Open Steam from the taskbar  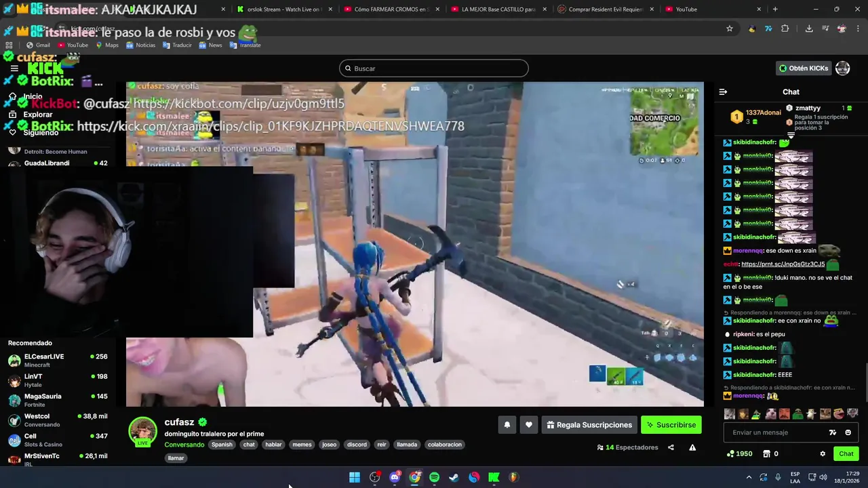pyautogui.click(x=454, y=477)
